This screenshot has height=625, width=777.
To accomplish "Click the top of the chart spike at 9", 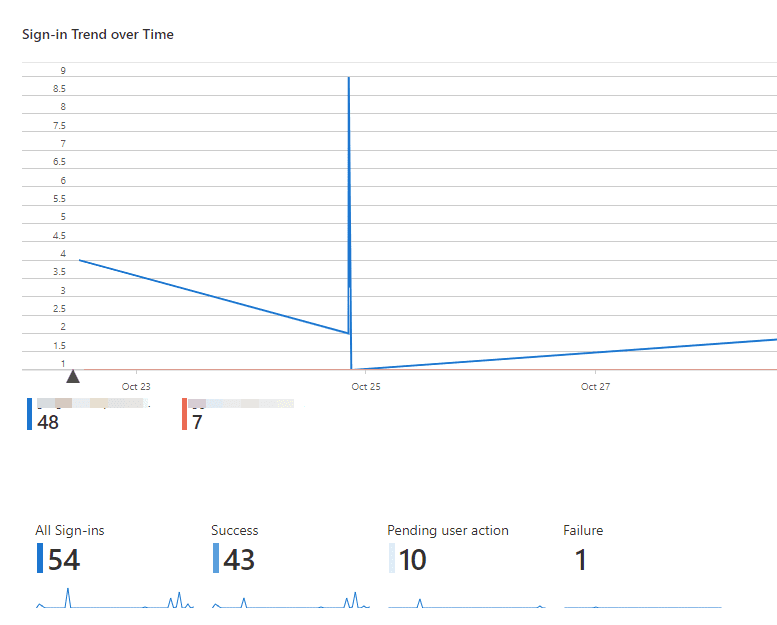I will pyautogui.click(x=348, y=78).
